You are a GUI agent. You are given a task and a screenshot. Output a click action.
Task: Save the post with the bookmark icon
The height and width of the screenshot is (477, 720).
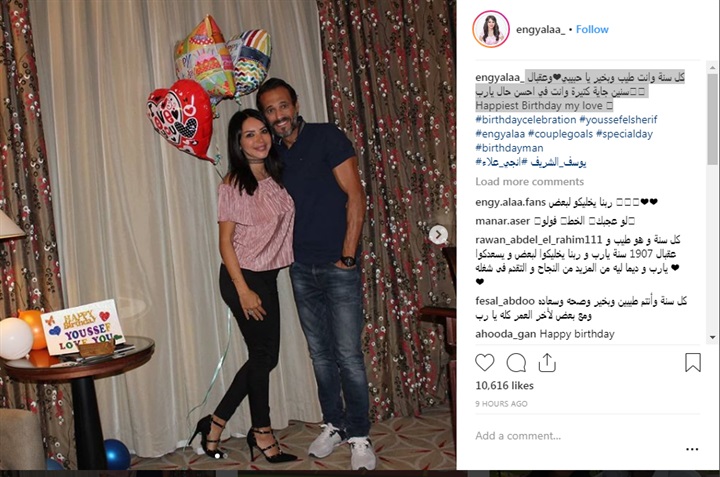click(693, 362)
